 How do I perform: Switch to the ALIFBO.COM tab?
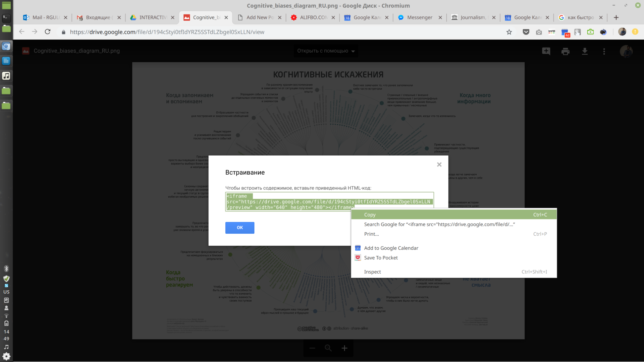pos(313,17)
